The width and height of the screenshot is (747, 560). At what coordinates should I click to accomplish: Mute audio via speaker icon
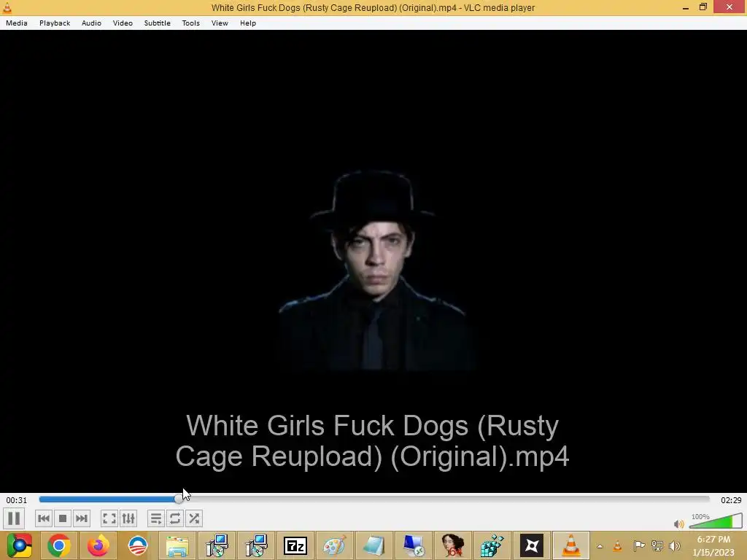coord(679,524)
